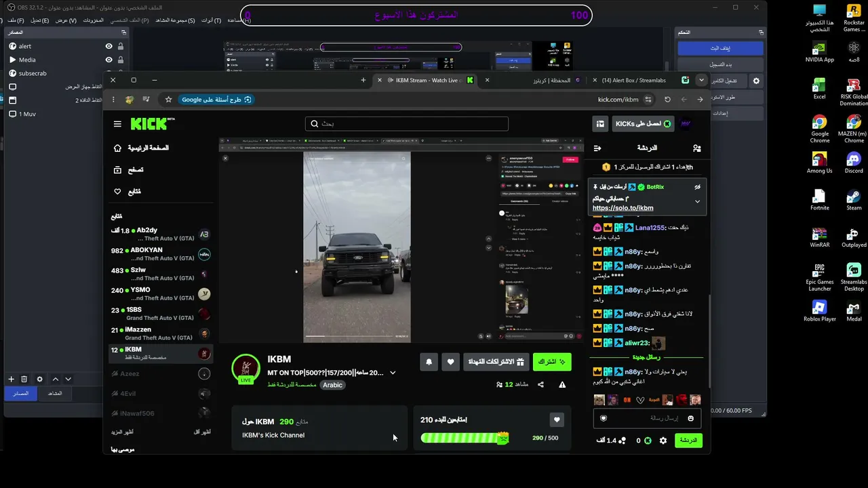Open Chrome tab search dropdown
This screenshot has height=488, width=868.
(701, 80)
